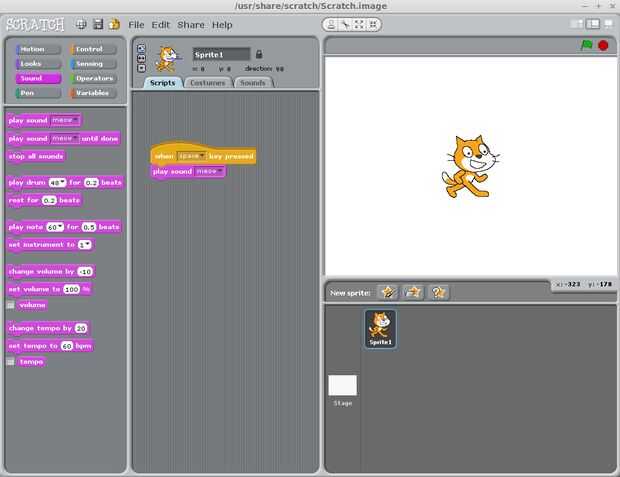Click the green flag to start scripts
Image resolution: width=620 pixels, height=477 pixels.
click(x=586, y=45)
